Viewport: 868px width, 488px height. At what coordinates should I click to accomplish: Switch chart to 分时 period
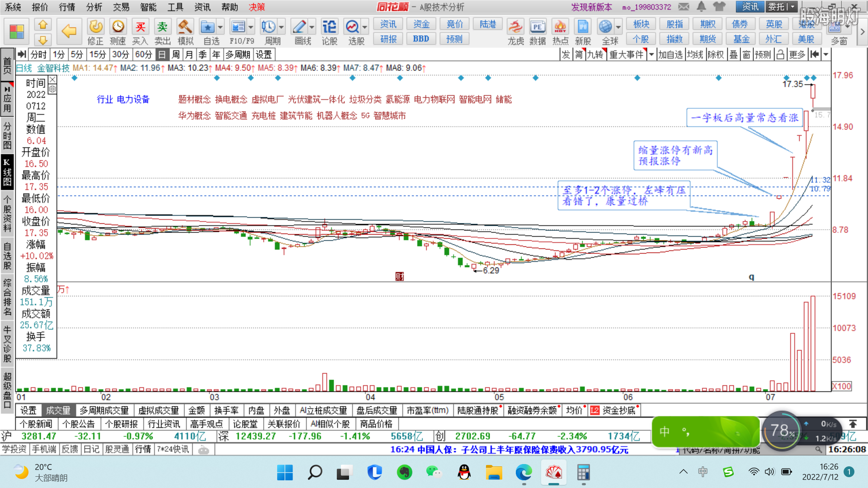39,55
